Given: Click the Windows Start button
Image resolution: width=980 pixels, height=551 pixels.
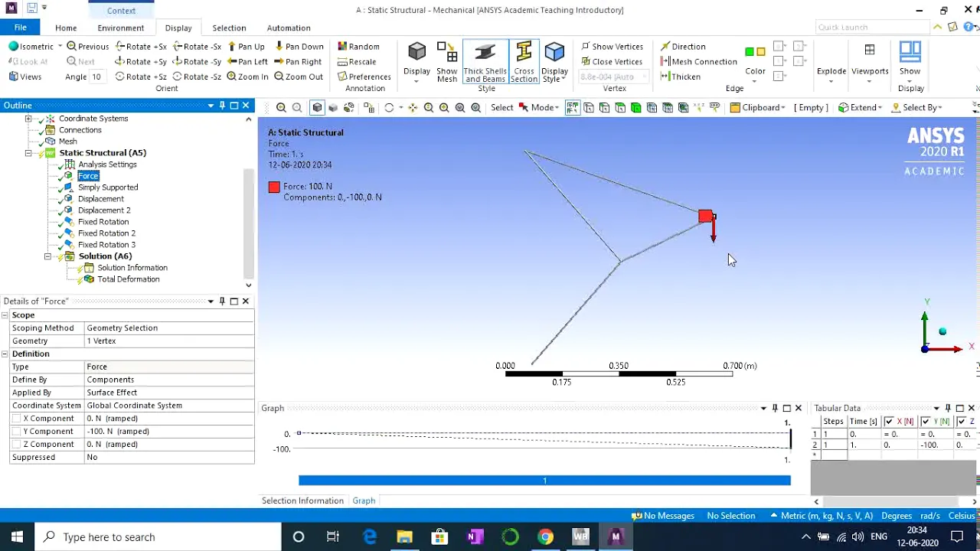Looking at the screenshot, I should (x=17, y=537).
